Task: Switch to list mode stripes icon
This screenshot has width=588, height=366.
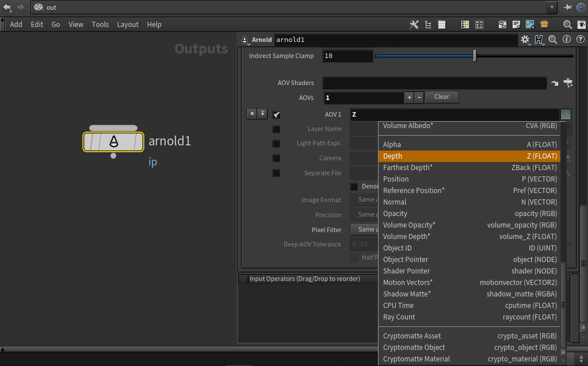Action: [442, 24]
